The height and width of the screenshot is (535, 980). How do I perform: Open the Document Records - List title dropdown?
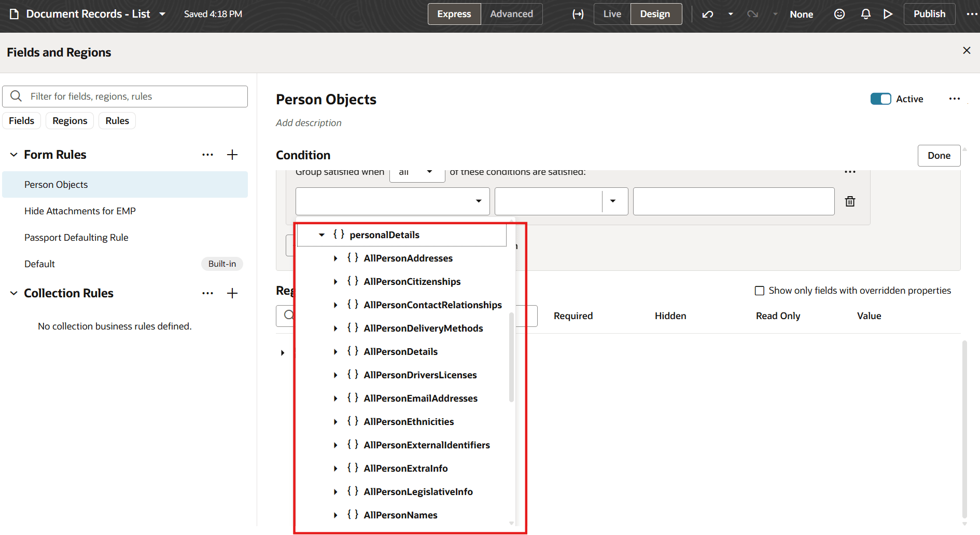162,14
